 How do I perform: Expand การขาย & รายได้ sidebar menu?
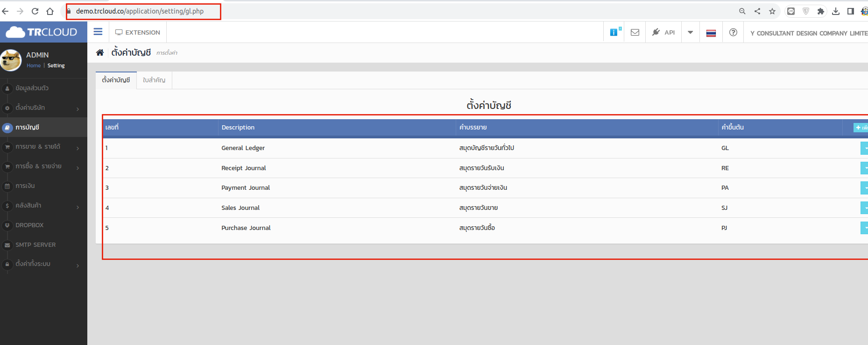tap(43, 147)
